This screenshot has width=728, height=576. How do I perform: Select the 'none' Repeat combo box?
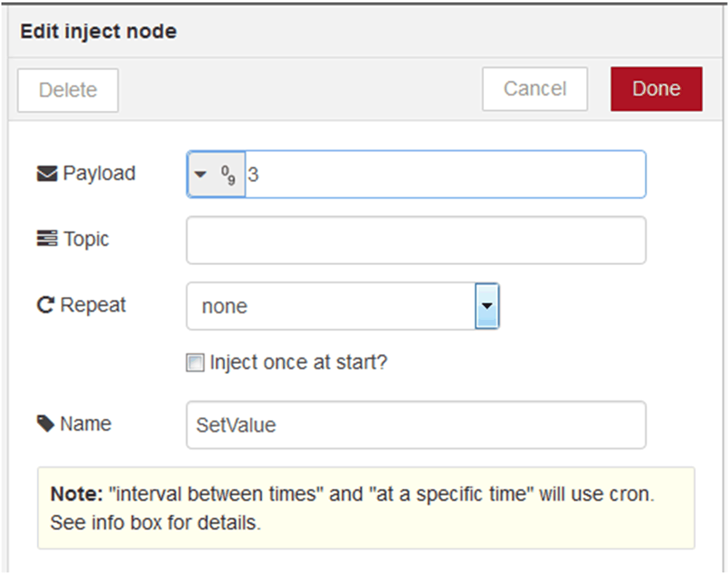[330, 306]
